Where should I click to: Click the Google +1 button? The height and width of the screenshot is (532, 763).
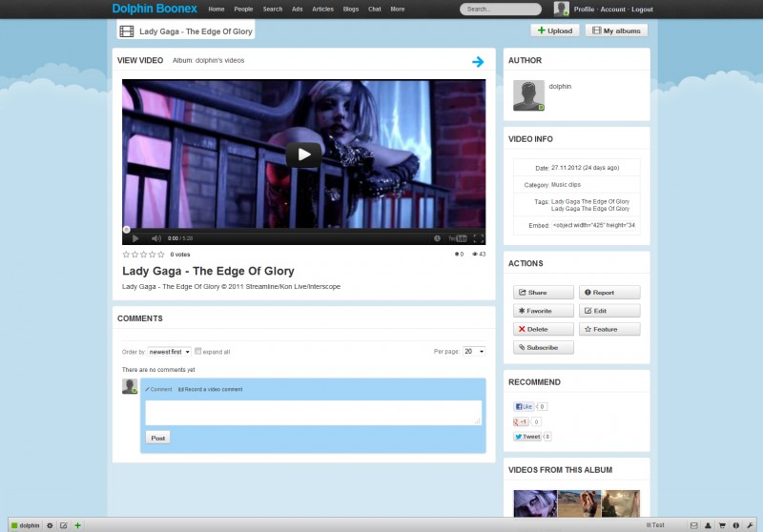point(521,421)
